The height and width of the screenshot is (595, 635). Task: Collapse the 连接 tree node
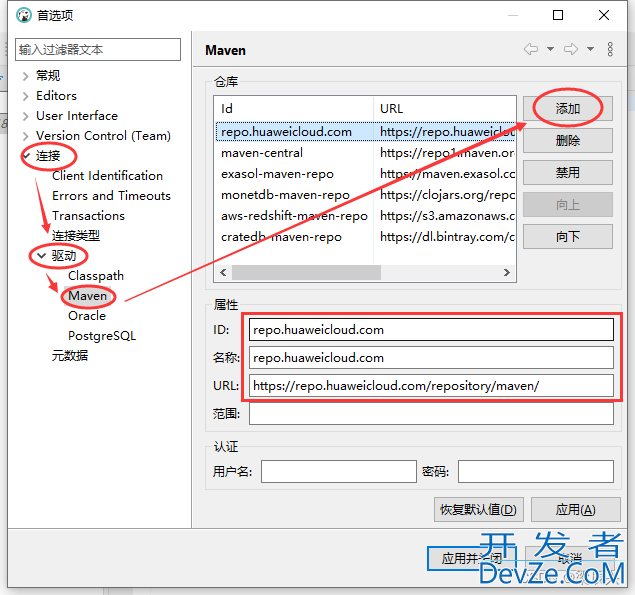click(26, 156)
